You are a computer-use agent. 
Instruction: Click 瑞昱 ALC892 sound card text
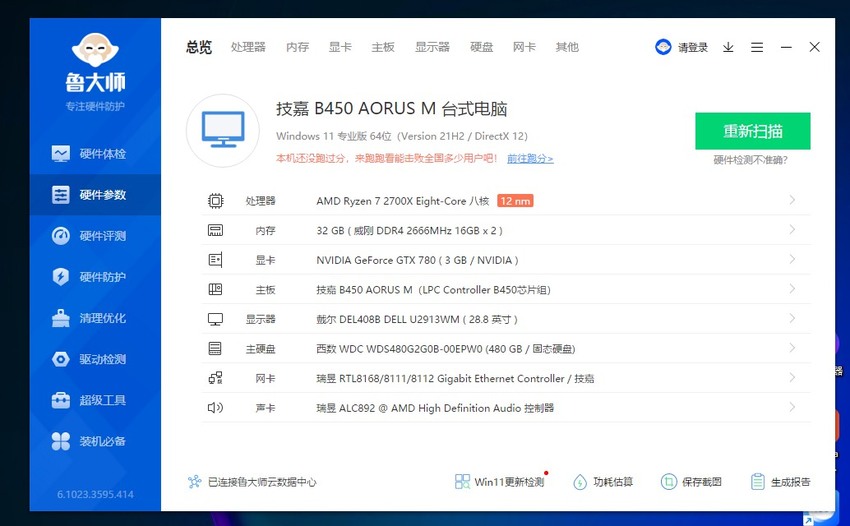tap(435, 408)
